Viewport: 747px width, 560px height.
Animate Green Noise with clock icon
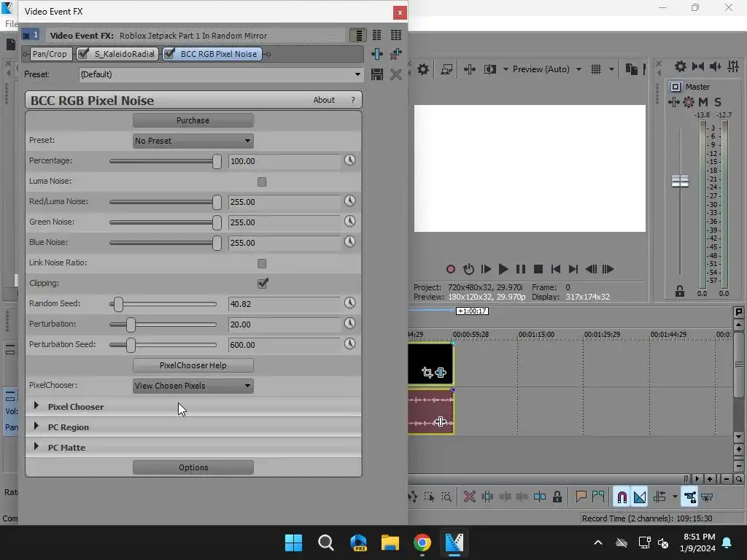[x=349, y=222]
